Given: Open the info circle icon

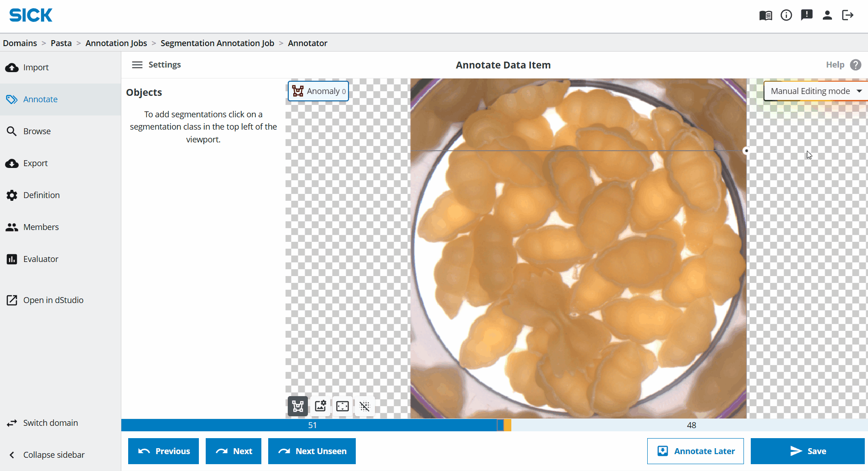Looking at the screenshot, I should (x=786, y=16).
